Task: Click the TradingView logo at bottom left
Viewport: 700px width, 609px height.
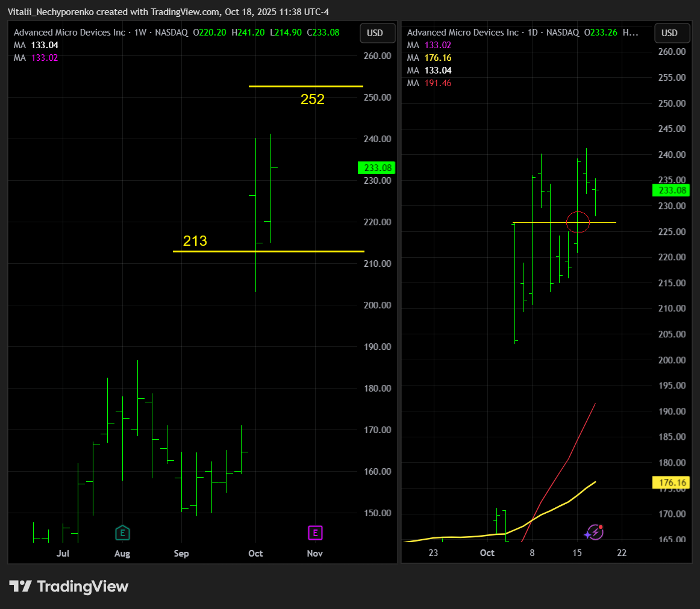Action: tap(69, 586)
